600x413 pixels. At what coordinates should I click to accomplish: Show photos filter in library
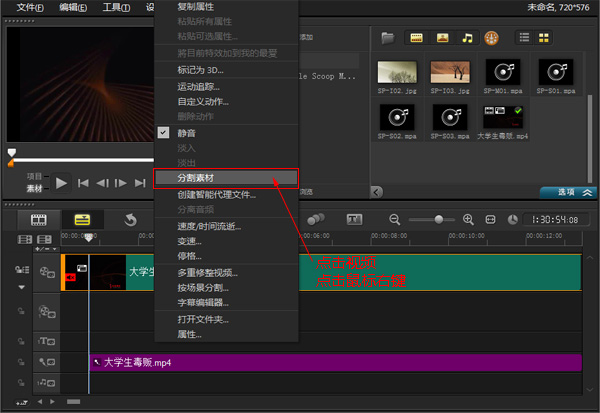coord(442,38)
